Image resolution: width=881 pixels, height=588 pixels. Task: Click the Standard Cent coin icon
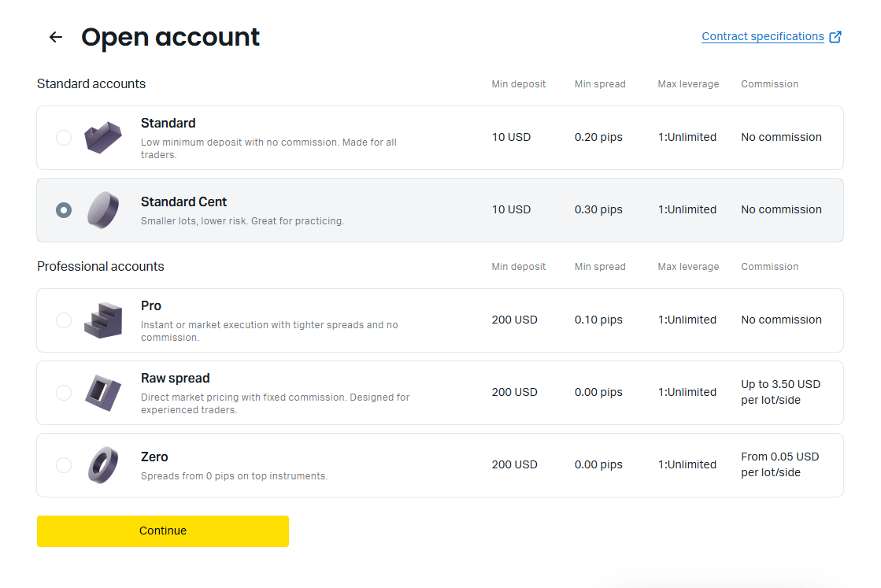click(x=103, y=210)
